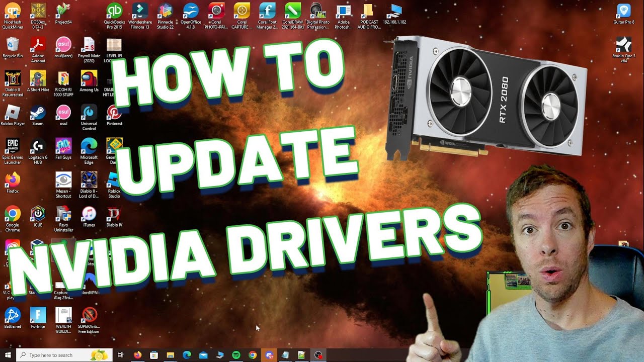Open Google Chrome from the taskbar

[253, 355]
